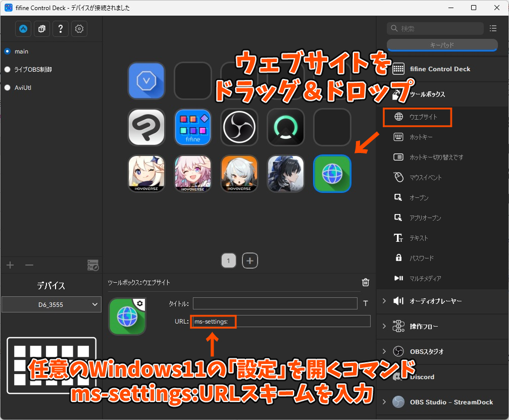The image size is (509, 420).
Task: Click the globe website key in grid
Action: [x=332, y=174]
